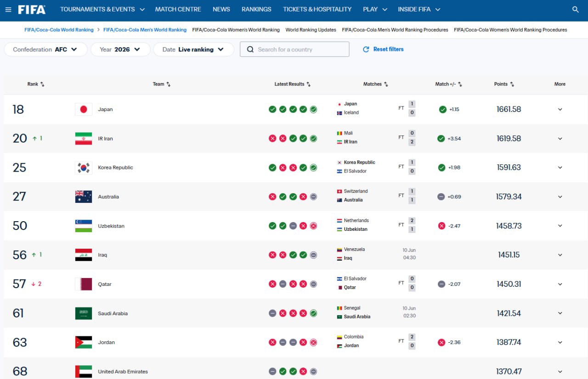588x379 pixels.
Task: Open the hamburger menu icon
Action: tap(8, 9)
